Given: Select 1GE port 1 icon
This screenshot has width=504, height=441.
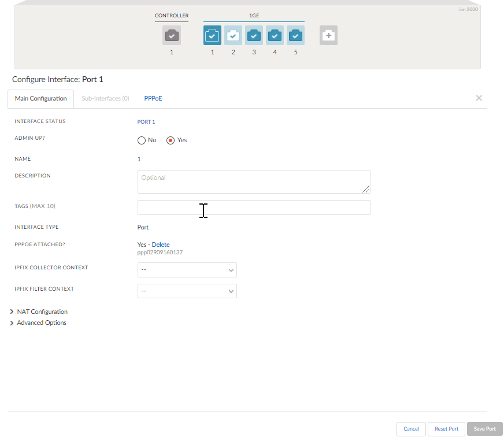Looking at the screenshot, I should coord(212,35).
